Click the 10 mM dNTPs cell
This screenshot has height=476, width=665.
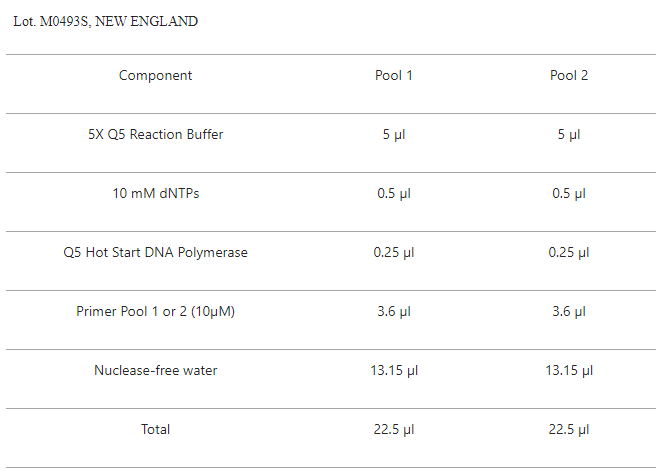coord(155,193)
